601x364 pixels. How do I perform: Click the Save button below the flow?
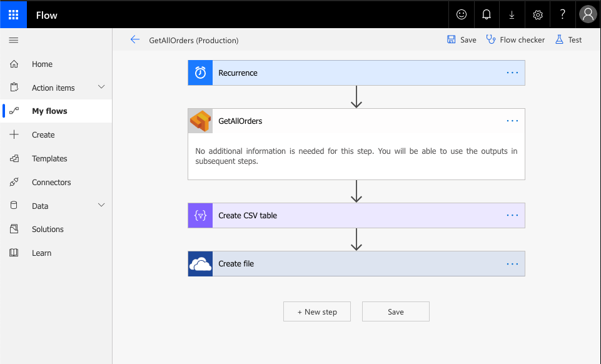[x=395, y=311]
